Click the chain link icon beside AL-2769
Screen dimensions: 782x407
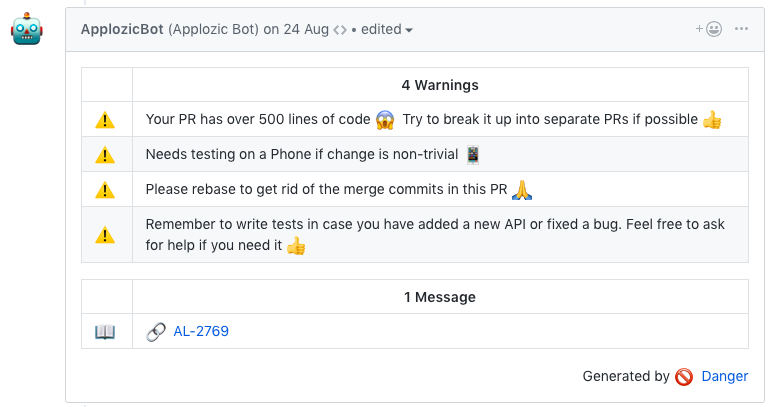coord(156,331)
